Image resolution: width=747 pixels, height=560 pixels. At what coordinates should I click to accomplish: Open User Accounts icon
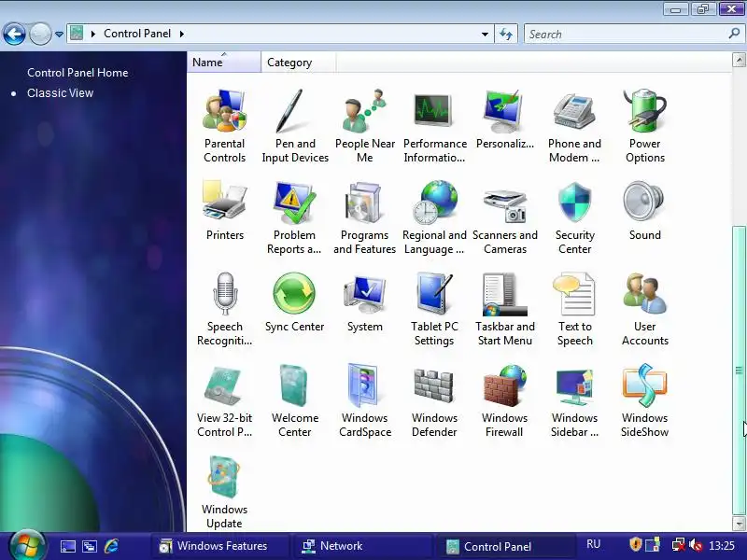(x=644, y=309)
